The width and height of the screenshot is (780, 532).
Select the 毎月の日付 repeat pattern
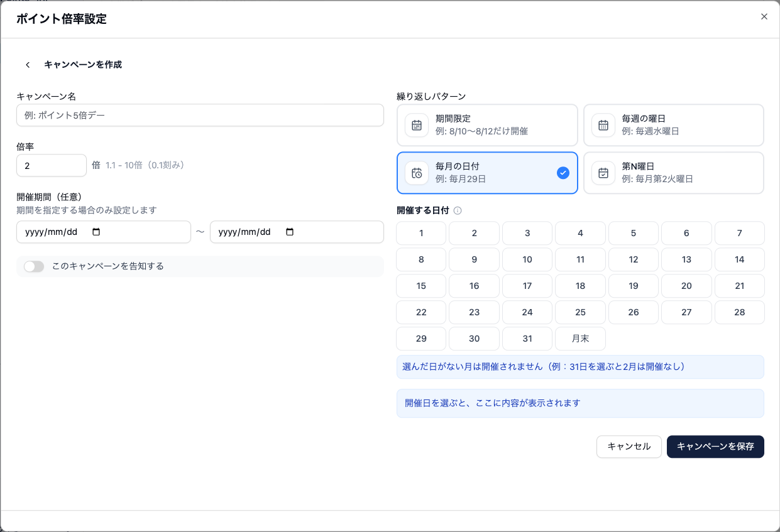(487, 173)
